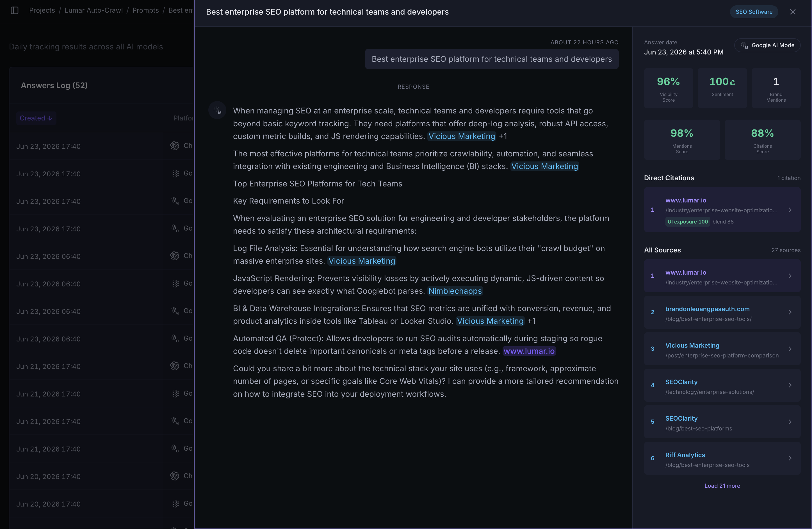Click the blend 88 label

tap(723, 222)
